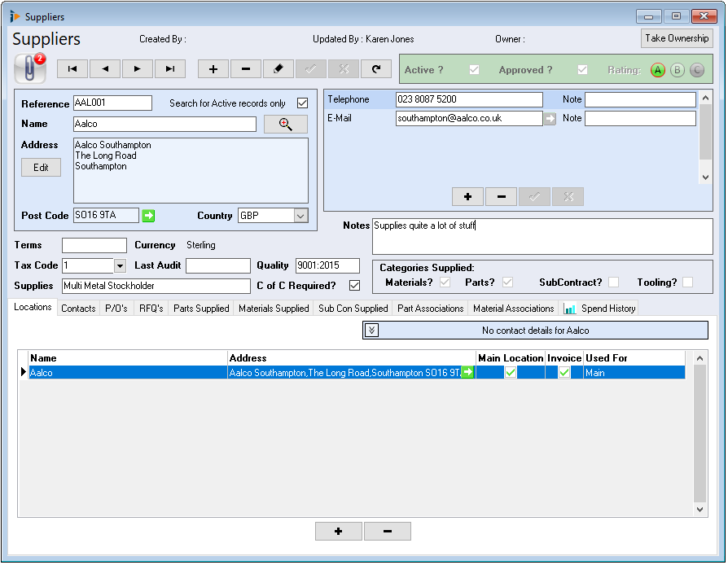This screenshot has height=565, width=728.
Task: Jump to the last supplier record
Action: tap(170, 69)
